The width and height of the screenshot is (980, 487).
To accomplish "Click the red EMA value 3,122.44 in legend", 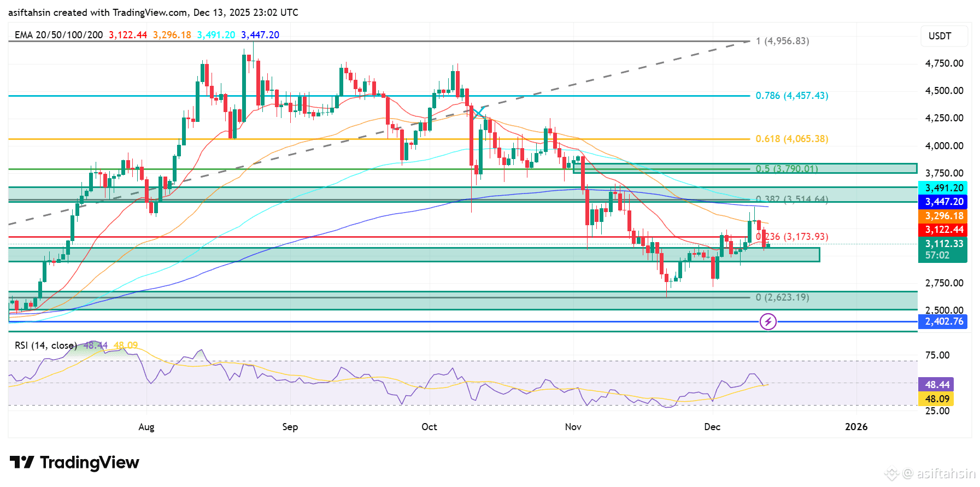I will click(x=128, y=35).
